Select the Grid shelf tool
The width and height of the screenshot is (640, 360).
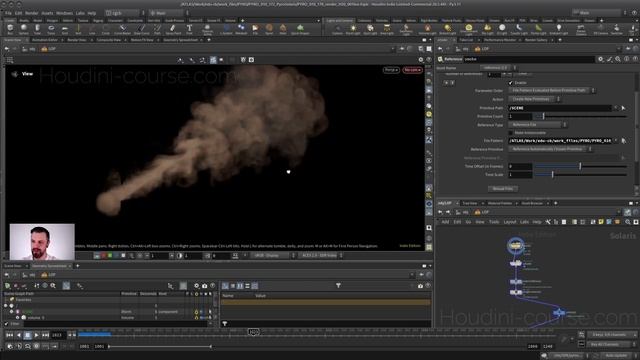tap(64, 29)
